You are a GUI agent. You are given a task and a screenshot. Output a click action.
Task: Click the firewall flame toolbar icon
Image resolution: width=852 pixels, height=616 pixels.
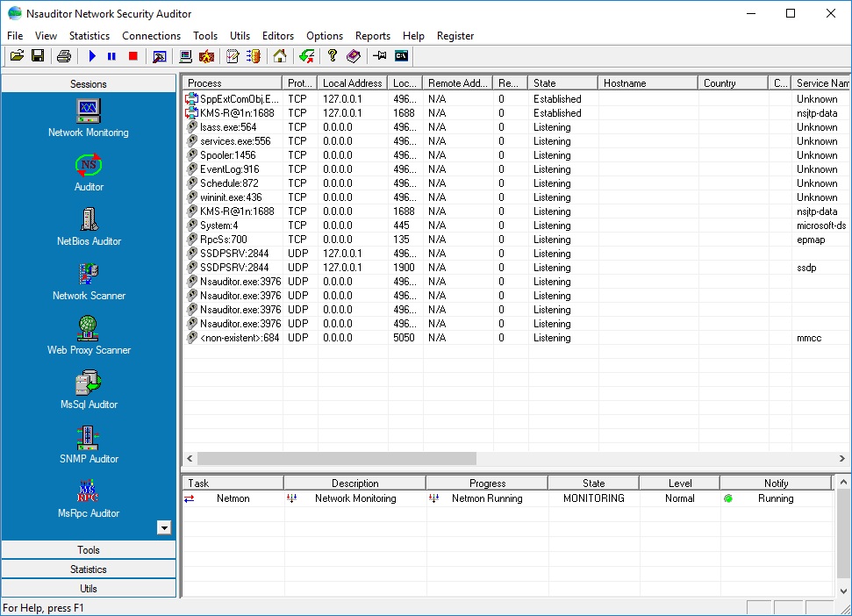pos(206,56)
